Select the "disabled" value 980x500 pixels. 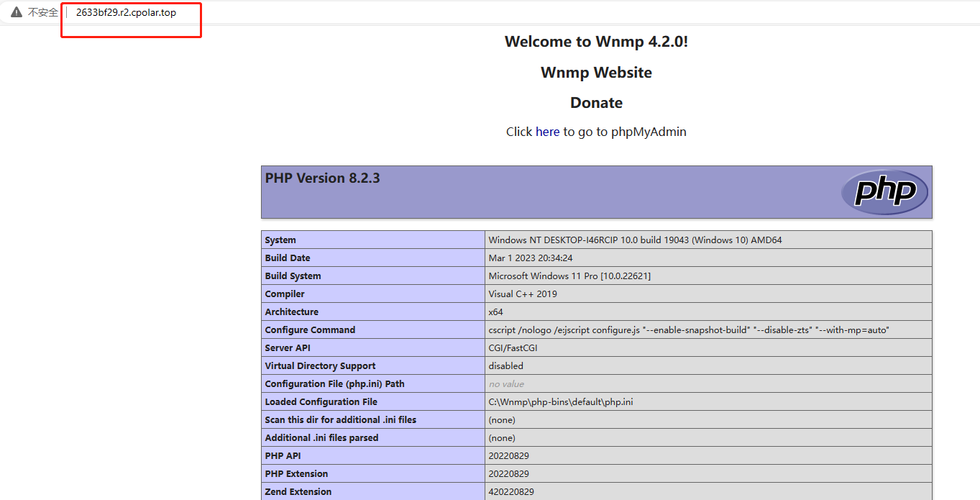click(506, 366)
